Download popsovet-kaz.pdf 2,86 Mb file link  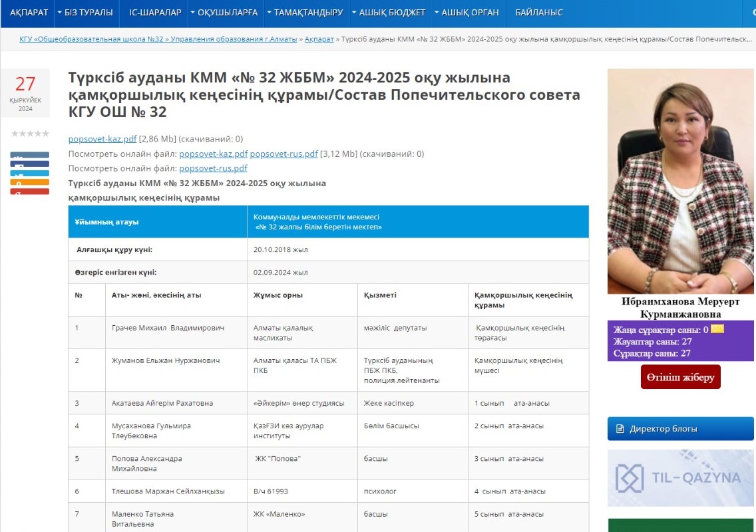102,139
